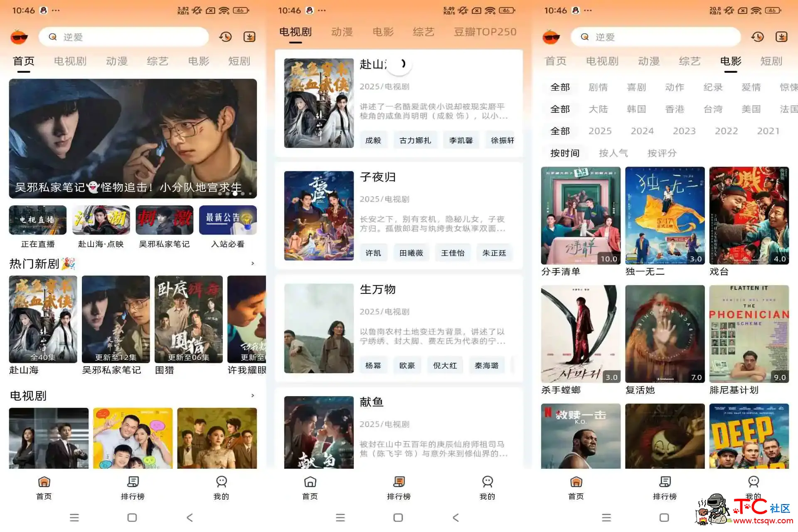Tap search magnifier icon in left screen

[x=53, y=37]
